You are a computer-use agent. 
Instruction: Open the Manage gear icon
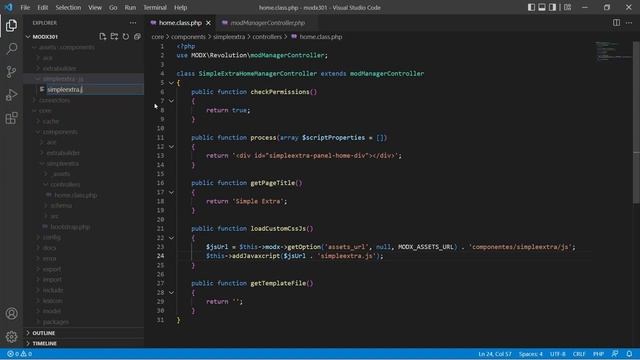(x=11, y=336)
